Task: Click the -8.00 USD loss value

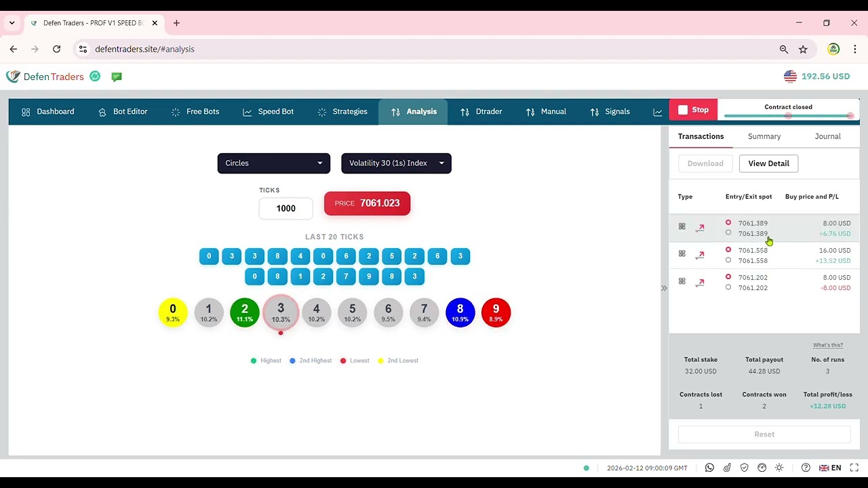Action: pos(835,288)
